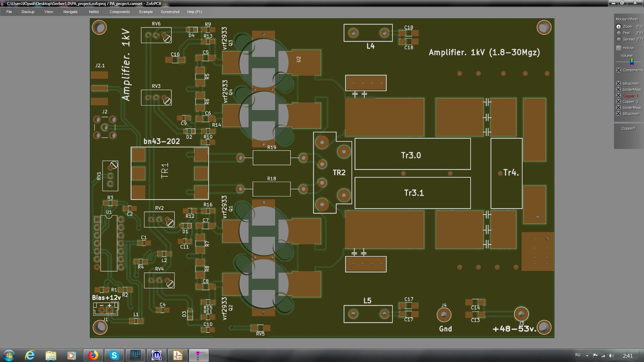Open the Netlist menu
Viewport: 644px width, 362px height.
pos(94,12)
